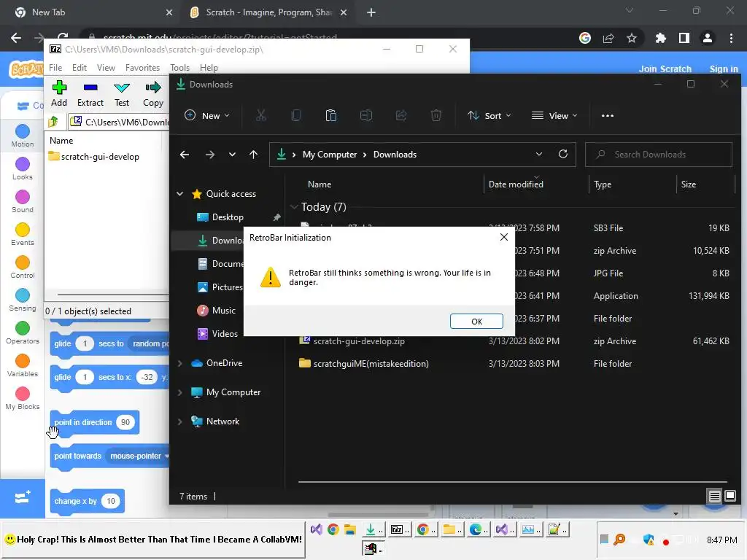Select Desktop in the navigation pane
The image size is (747, 560).
[x=228, y=217]
